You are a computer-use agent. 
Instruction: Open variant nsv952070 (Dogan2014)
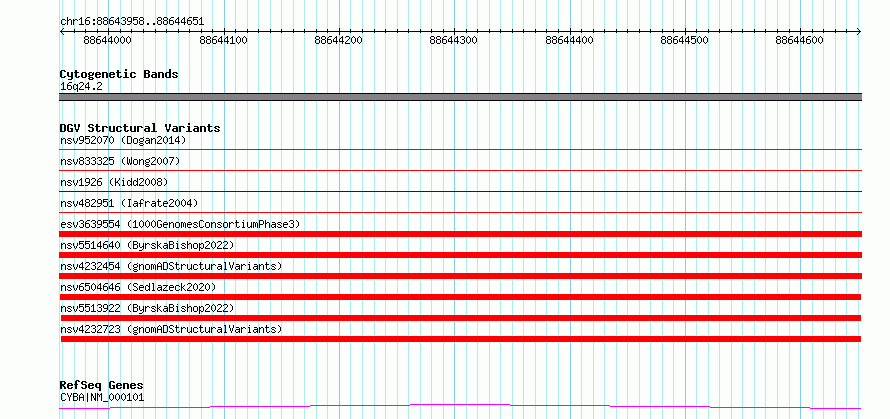(x=123, y=140)
